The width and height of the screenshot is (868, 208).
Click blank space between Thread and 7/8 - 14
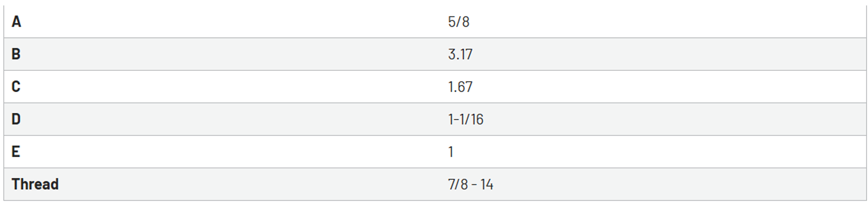[x=253, y=184]
